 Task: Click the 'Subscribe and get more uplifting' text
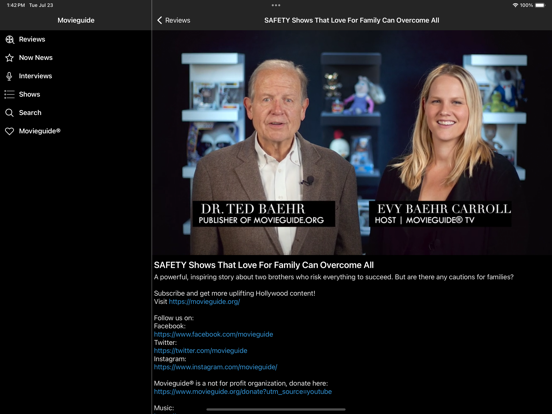(x=234, y=293)
